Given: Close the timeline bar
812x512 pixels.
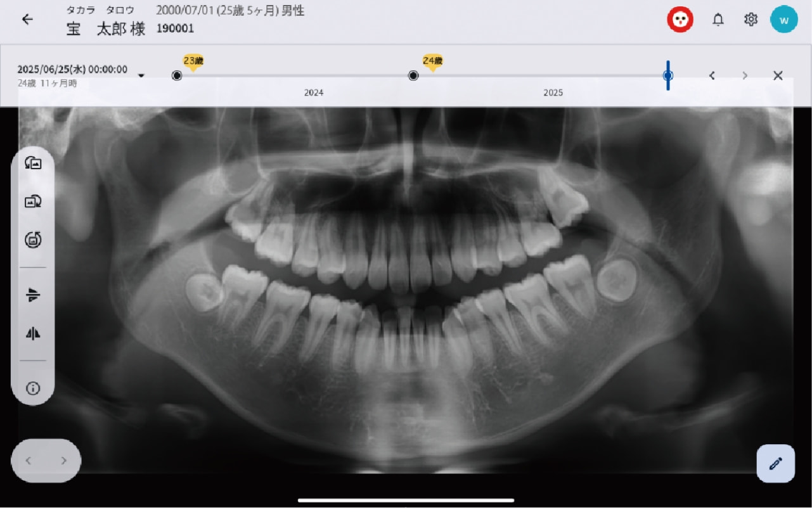Looking at the screenshot, I should [x=778, y=75].
